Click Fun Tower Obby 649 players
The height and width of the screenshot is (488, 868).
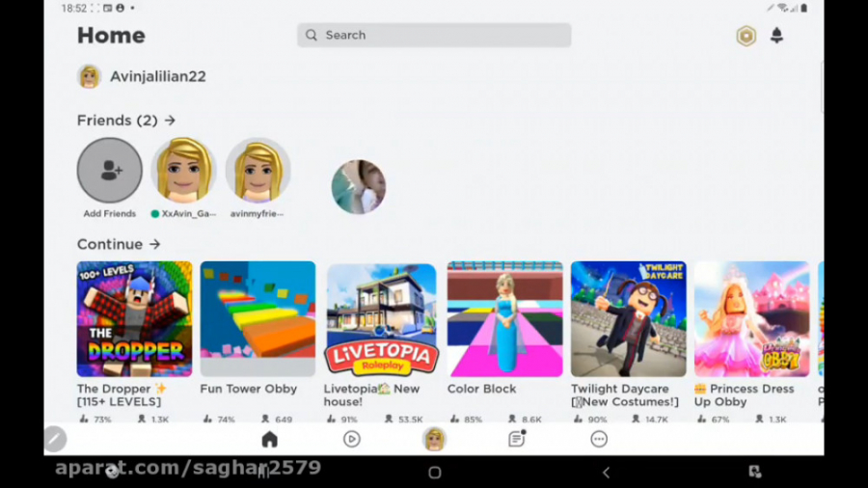point(276,420)
